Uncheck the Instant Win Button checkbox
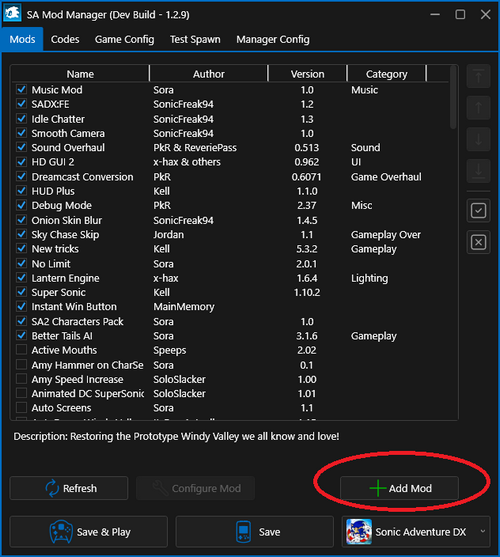The image size is (500, 557). click(x=21, y=306)
